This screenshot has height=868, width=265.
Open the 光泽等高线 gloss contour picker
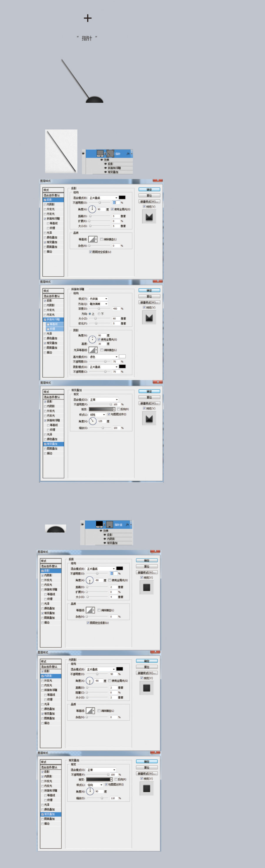[93, 350]
